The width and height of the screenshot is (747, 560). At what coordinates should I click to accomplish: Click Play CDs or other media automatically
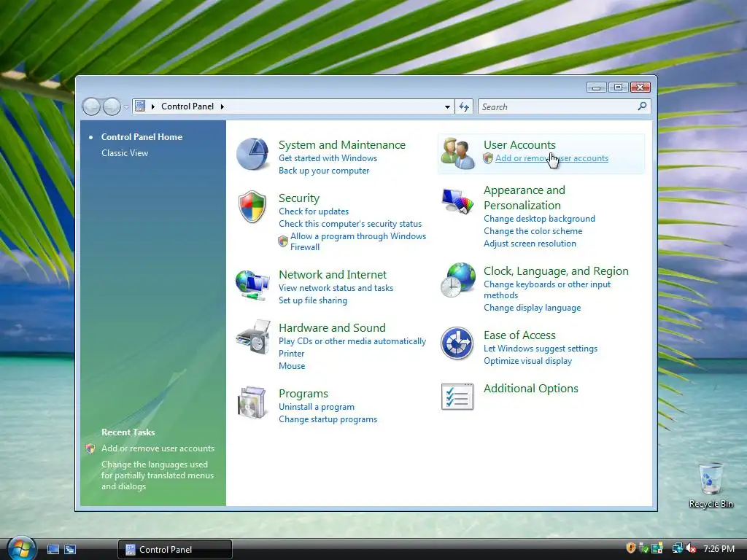(x=352, y=341)
